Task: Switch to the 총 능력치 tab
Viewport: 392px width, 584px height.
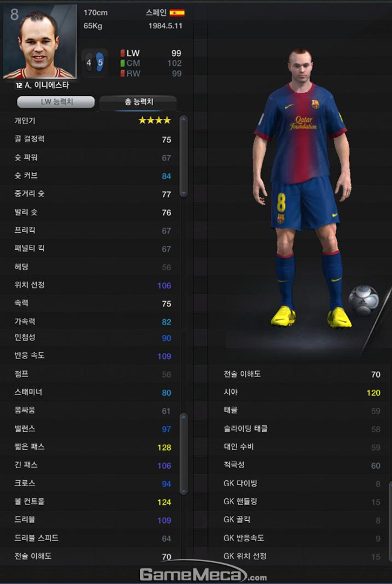Action: pyautogui.click(x=138, y=103)
